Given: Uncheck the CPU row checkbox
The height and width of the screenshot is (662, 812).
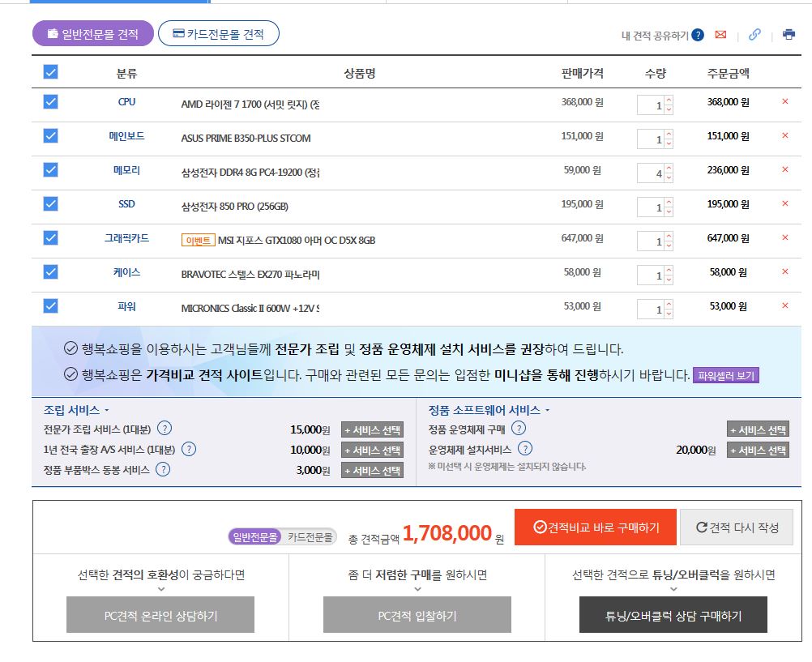Looking at the screenshot, I should pos(51,101).
